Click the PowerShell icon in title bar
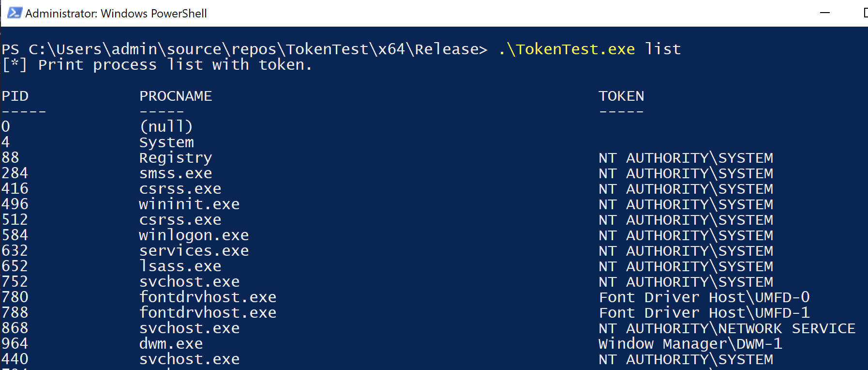The height and width of the screenshot is (370, 868). click(15, 13)
